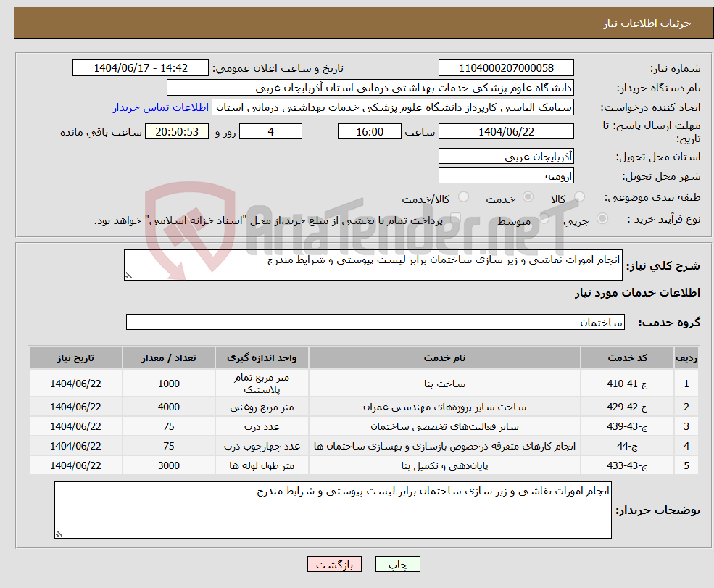Click the ساعت field showing 16:00
The width and height of the screenshot is (714, 588).
(x=369, y=131)
